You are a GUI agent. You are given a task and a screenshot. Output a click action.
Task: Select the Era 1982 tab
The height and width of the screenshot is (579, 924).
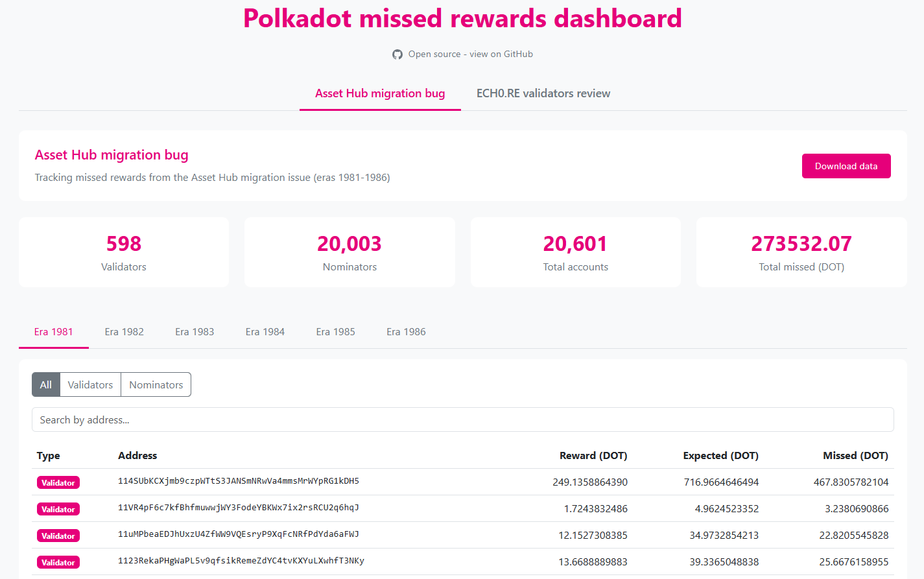point(124,332)
